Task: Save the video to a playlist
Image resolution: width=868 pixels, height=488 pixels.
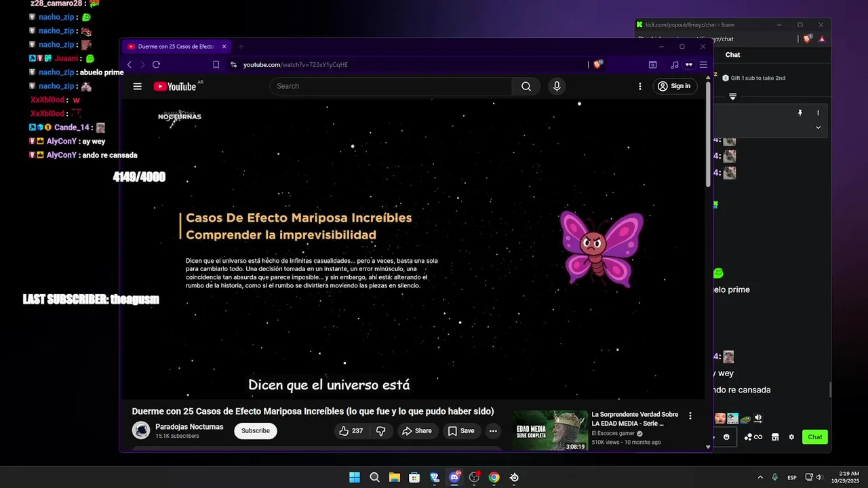Action: click(460, 430)
